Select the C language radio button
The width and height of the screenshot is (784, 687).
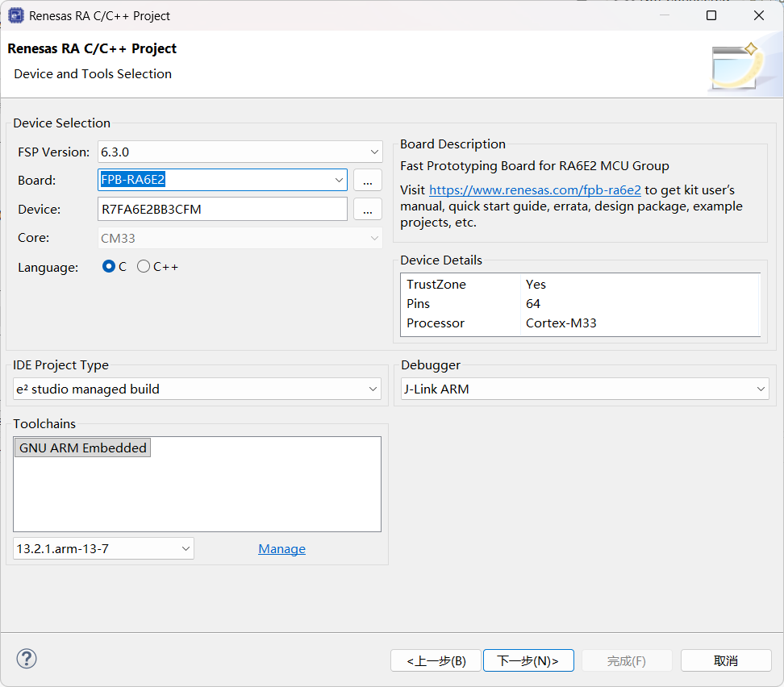[109, 267]
